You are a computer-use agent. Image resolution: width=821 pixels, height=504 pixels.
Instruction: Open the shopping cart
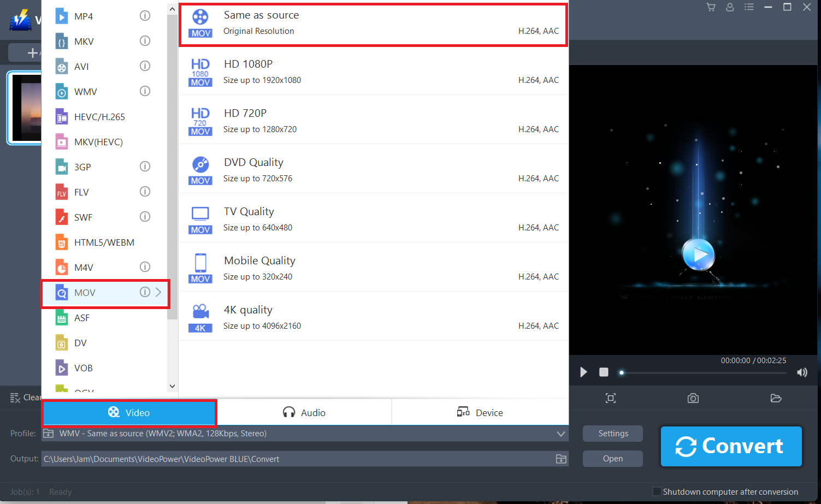point(711,7)
